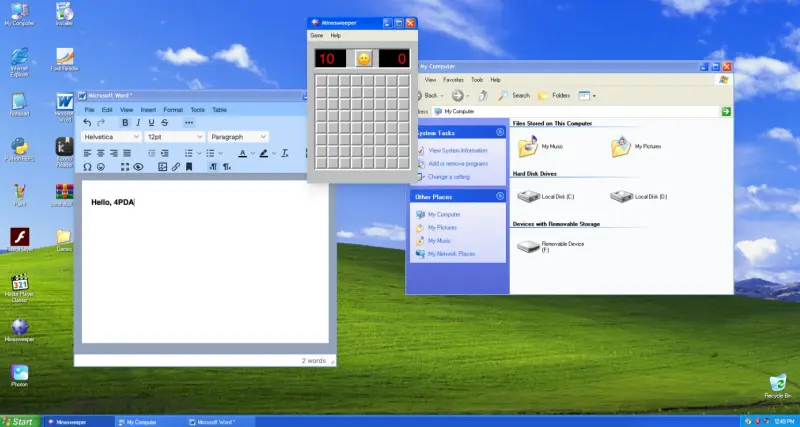Toggle strikethrough formatting in Word toolbar
This screenshot has width=800, height=427.
pos(164,123)
